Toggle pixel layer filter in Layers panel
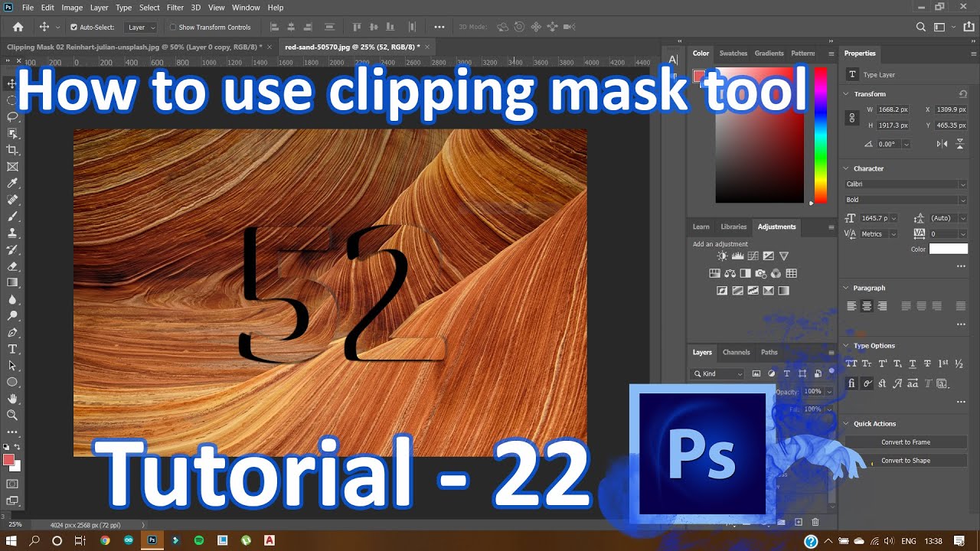 [x=756, y=373]
